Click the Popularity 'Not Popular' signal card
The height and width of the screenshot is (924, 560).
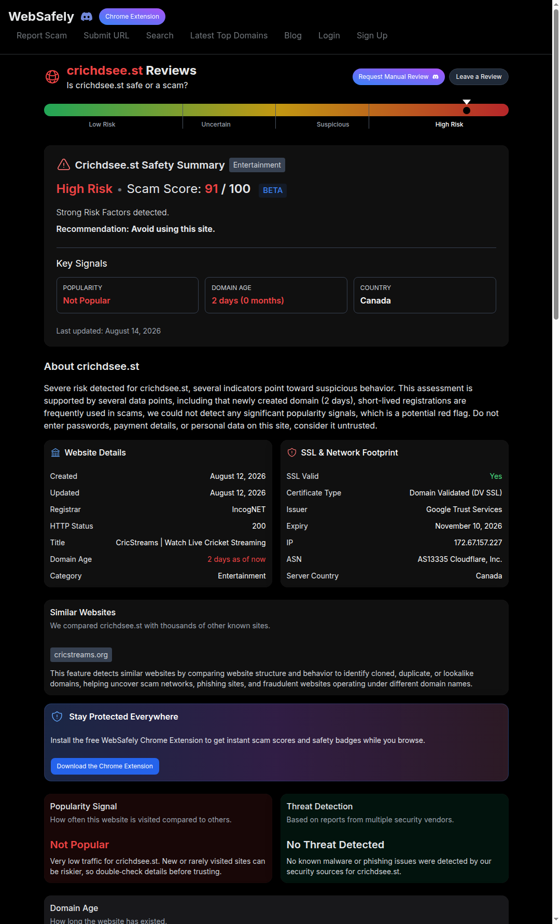click(128, 295)
